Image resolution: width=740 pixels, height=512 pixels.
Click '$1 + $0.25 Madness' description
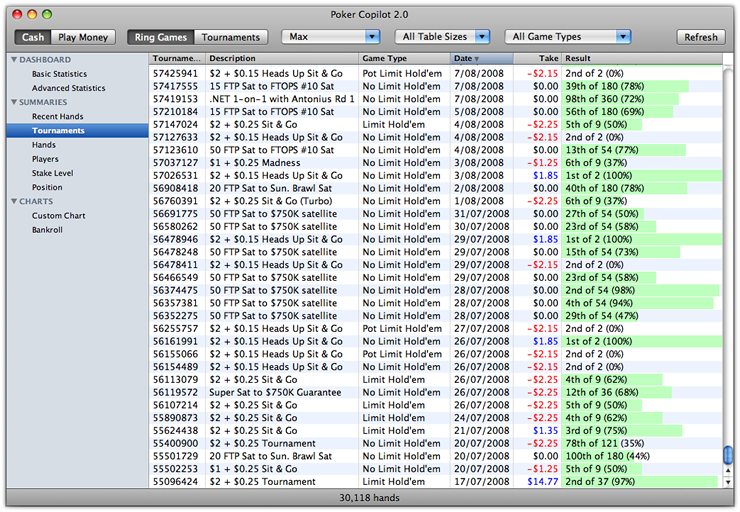(x=255, y=163)
